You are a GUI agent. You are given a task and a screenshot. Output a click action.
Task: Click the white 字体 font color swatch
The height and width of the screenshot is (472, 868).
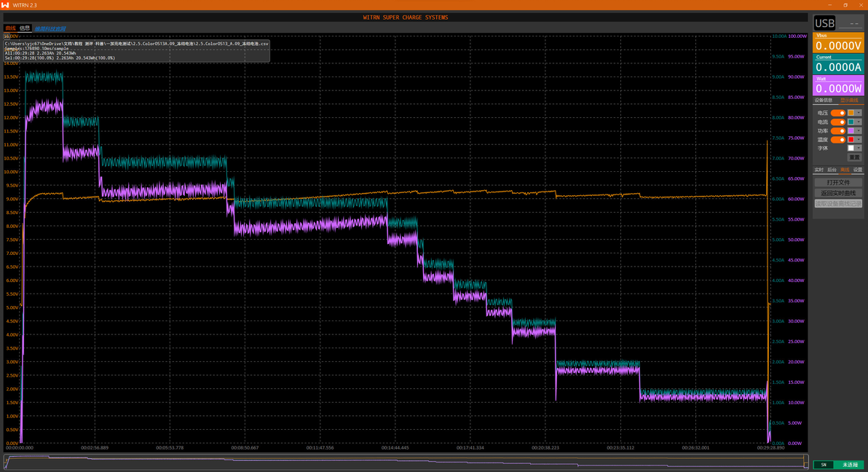click(x=851, y=148)
